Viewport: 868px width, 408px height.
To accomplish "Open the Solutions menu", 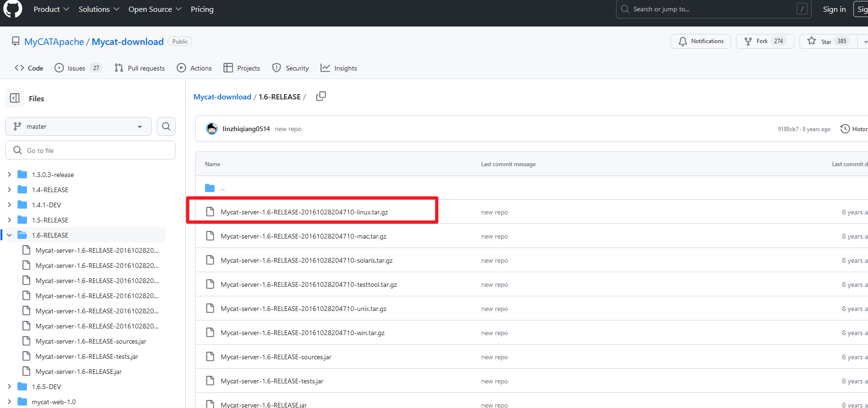I will click(98, 9).
